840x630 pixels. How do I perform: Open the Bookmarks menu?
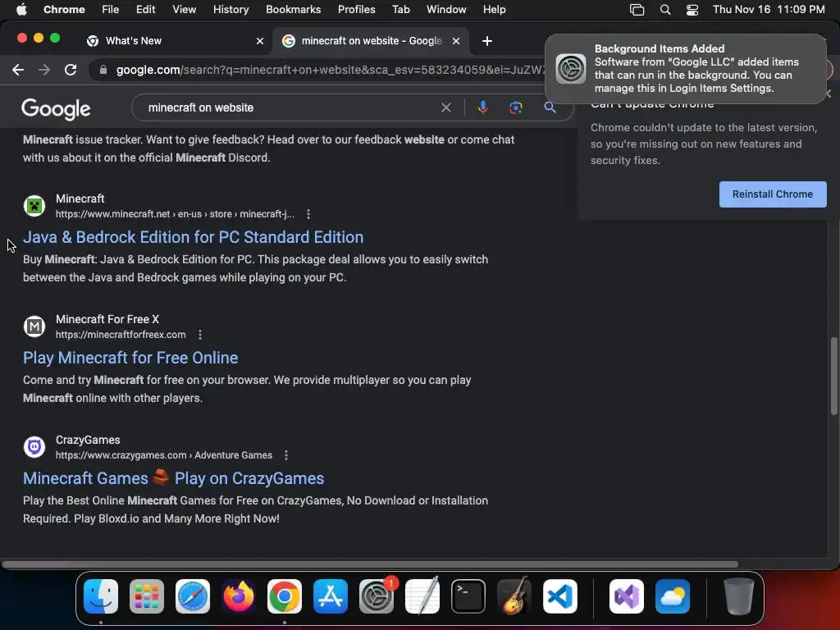(293, 10)
